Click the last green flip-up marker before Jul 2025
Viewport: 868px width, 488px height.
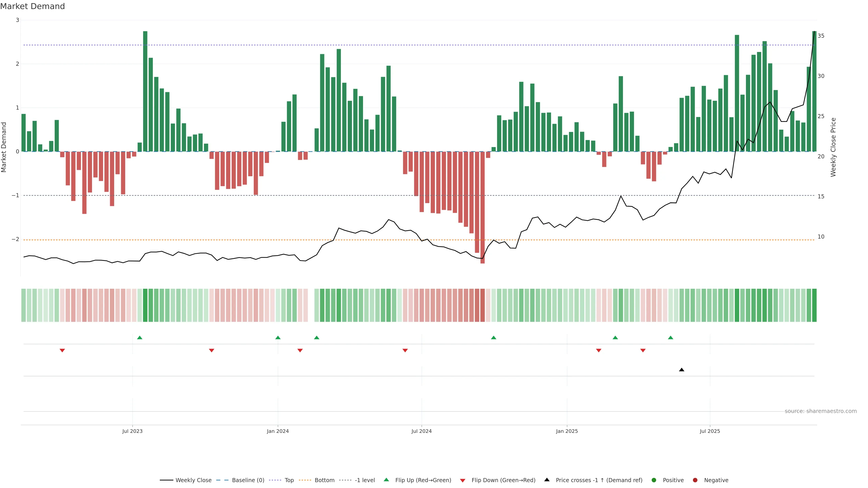click(670, 338)
